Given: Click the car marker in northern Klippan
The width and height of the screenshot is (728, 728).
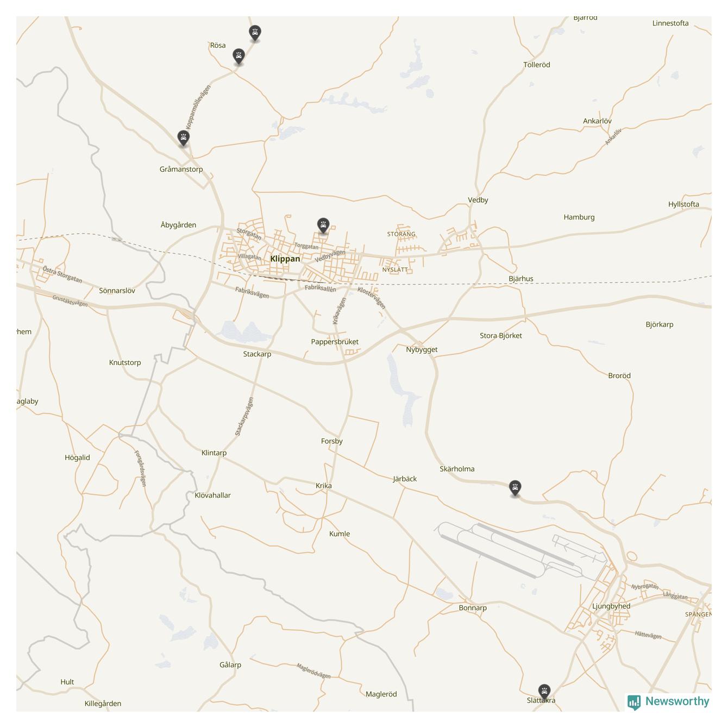Looking at the screenshot, I should (323, 225).
